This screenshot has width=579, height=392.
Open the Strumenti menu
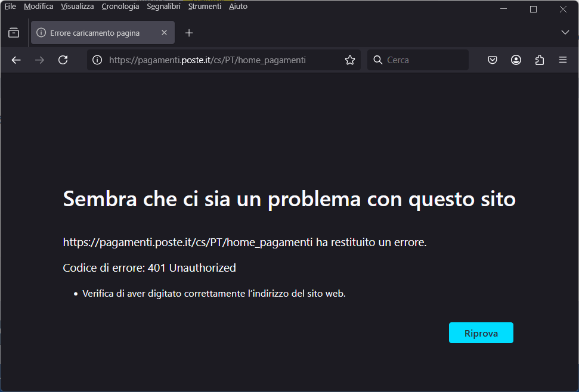pyautogui.click(x=205, y=7)
